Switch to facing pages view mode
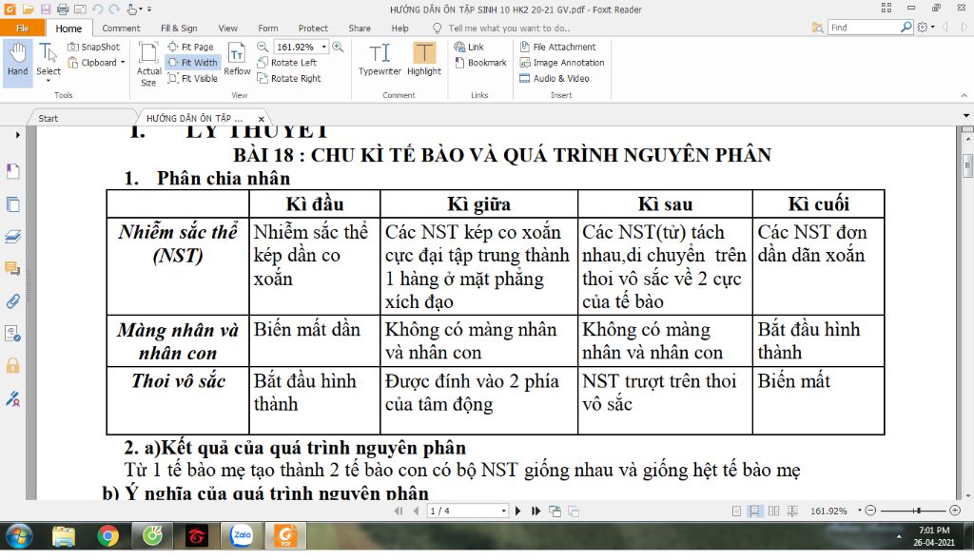This screenshot has width=974, height=560. (773, 511)
